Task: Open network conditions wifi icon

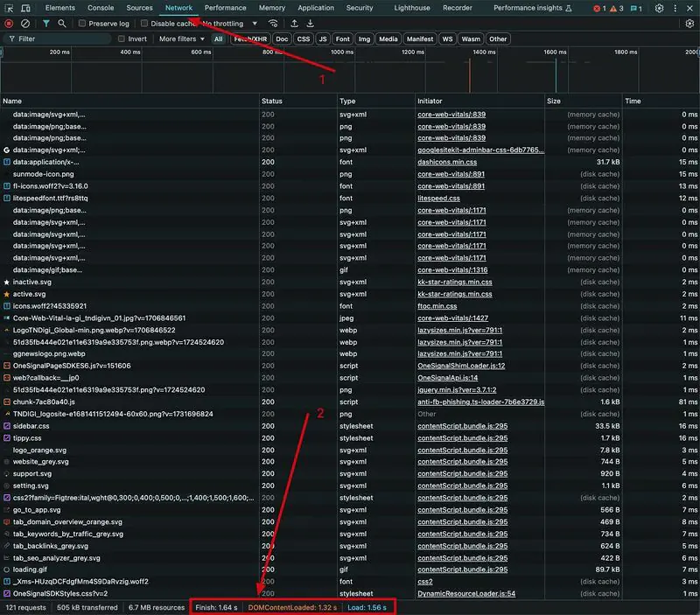Action: tap(273, 24)
